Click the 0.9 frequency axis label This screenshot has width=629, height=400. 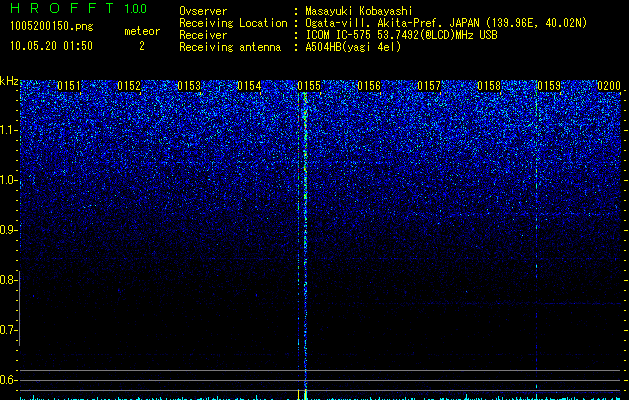[7, 230]
